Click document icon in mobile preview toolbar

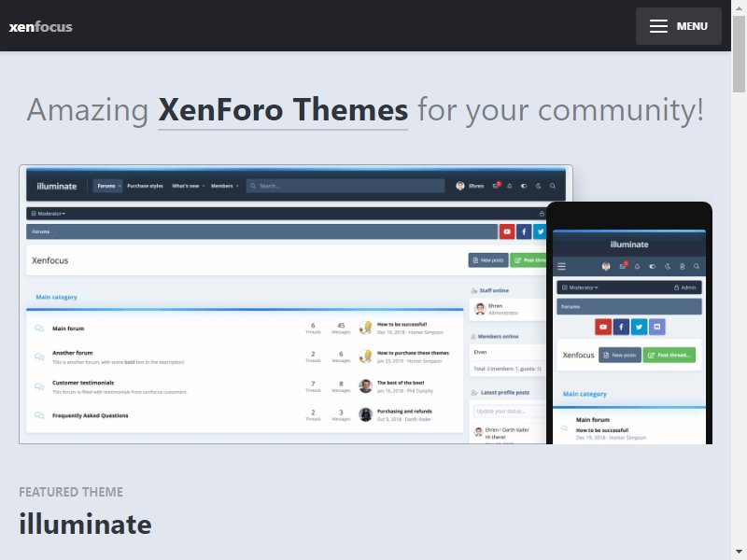tap(683, 267)
